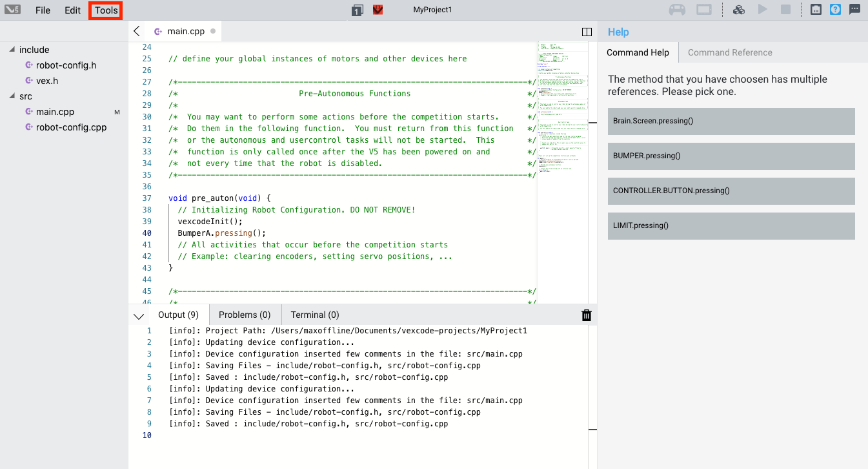The image size is (868, 469).
Task: Toggle the split editor layout icon
Action: coord(586,31)
